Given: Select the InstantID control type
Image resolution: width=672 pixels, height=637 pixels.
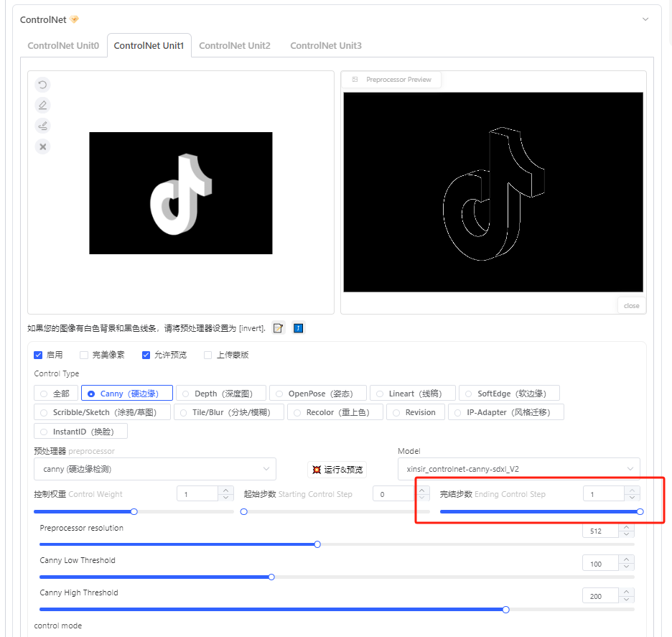Looking at the screenshot, I should click(x=80, y=431).
